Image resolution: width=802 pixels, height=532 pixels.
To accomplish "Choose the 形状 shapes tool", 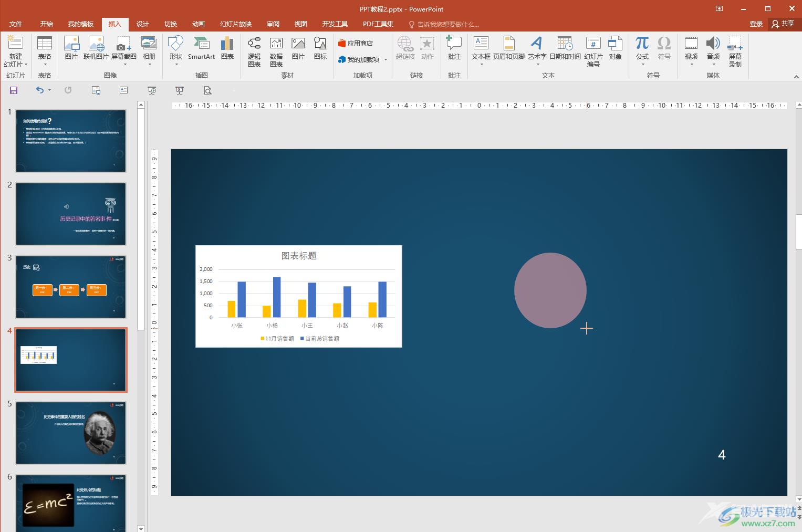I will coord(176,44).
